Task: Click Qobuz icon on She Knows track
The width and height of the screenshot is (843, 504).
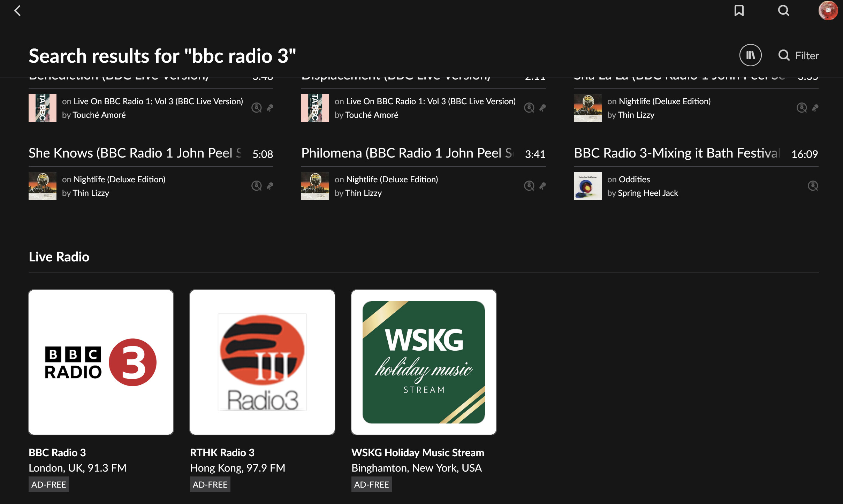Action: click(257, 186)
